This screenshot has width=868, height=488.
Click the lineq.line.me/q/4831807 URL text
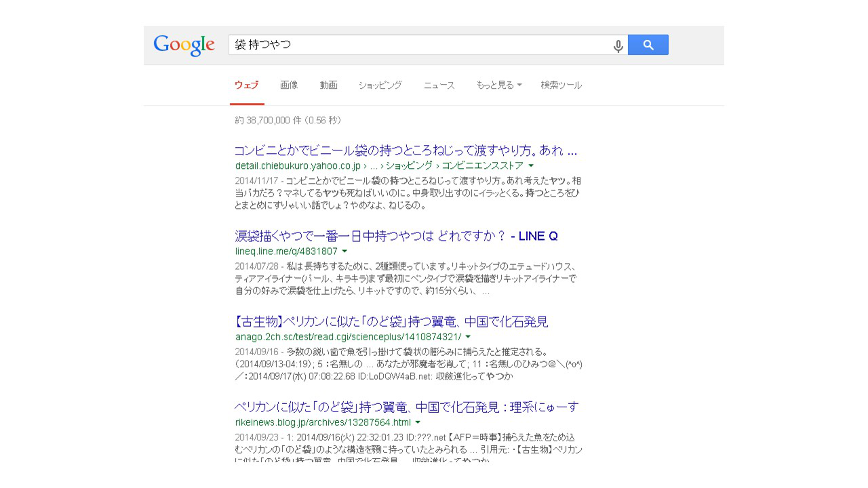286,251
